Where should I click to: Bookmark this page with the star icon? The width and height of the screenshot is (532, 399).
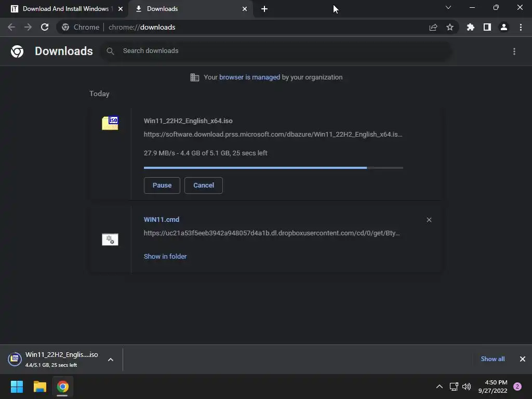coord(450,27)
